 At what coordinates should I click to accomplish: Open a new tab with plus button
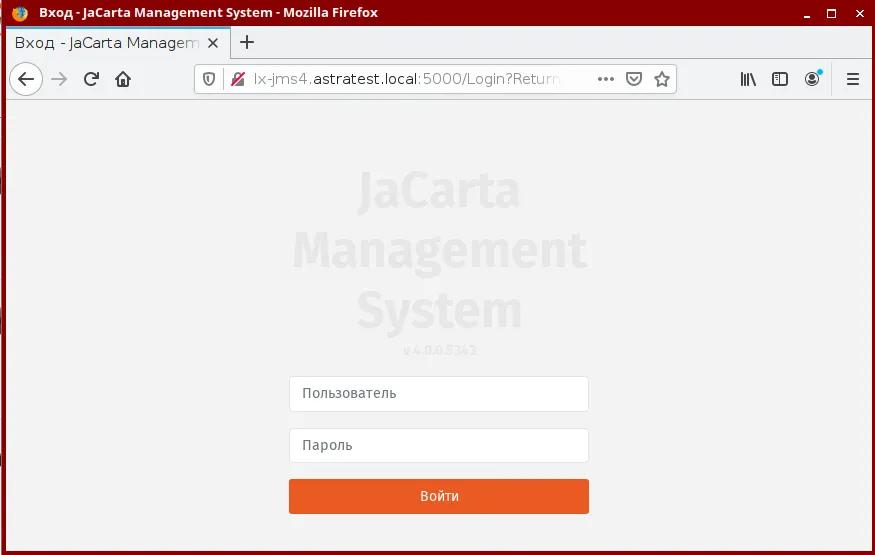pyautogui.click(x=247, y=42)
